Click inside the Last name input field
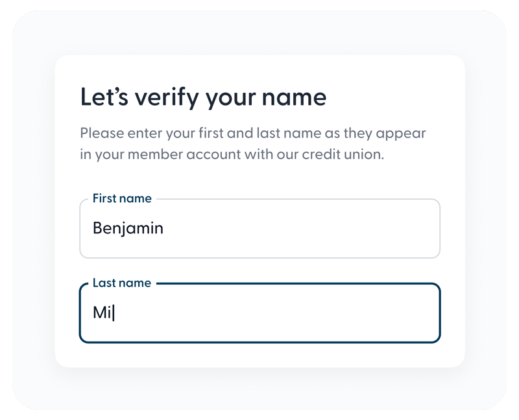The image size is (519, 420). (259, 313)
